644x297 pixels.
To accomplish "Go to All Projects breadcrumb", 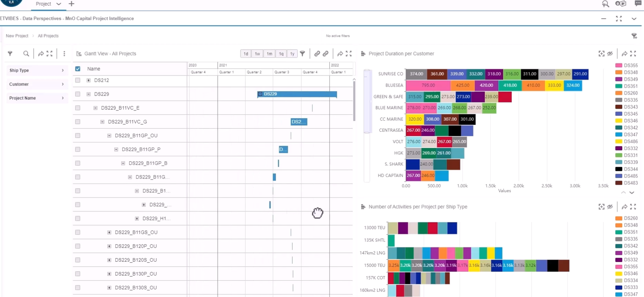I will tap(48, 36).
